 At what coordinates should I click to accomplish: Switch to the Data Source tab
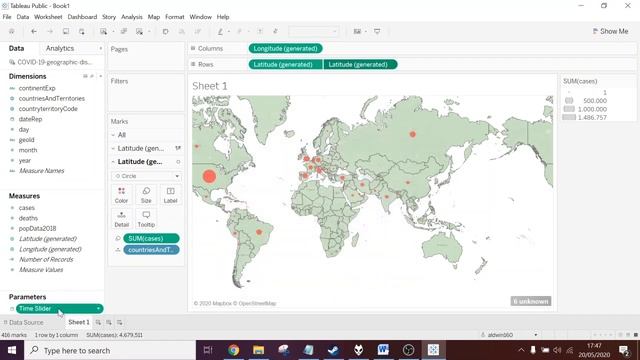point(23,322)
